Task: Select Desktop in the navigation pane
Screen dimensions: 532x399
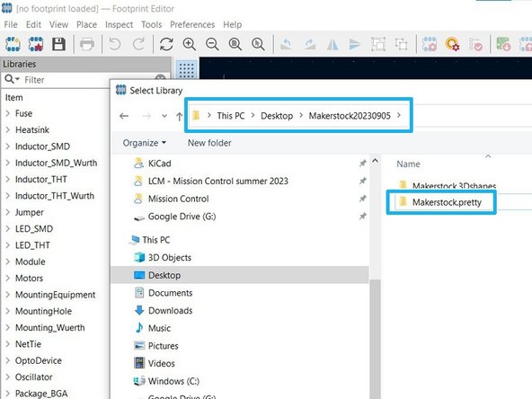Action: pos(240,275)
